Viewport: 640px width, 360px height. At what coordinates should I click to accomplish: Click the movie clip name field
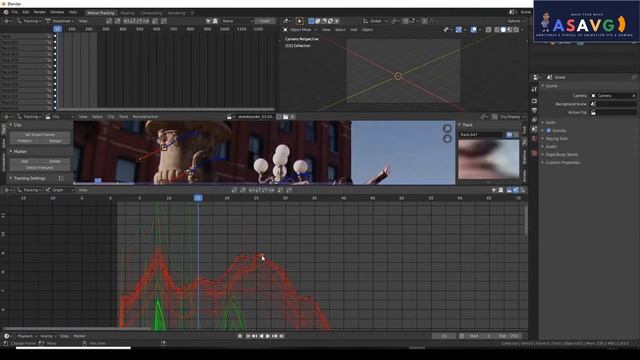255,117
